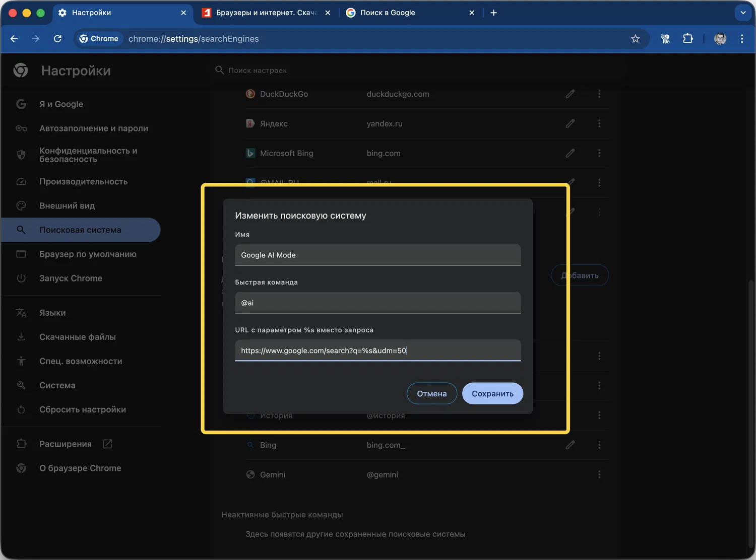Click the Имя field with Google AI Mode
Image resolution: width=756 pixels, height=560 pixels.
pyautogui.click(x=377, y=255)
